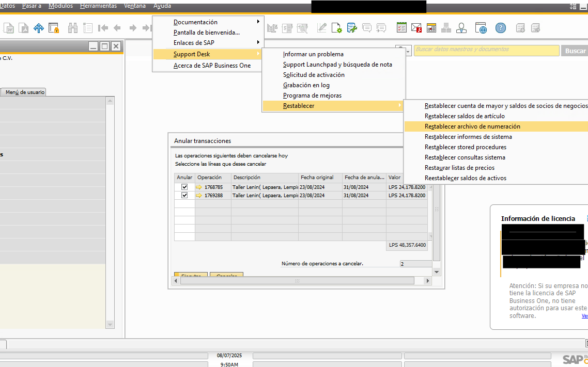Open the red envelope messages icon
The width and height of the screenshot is (588, 367).
[416, 28]
